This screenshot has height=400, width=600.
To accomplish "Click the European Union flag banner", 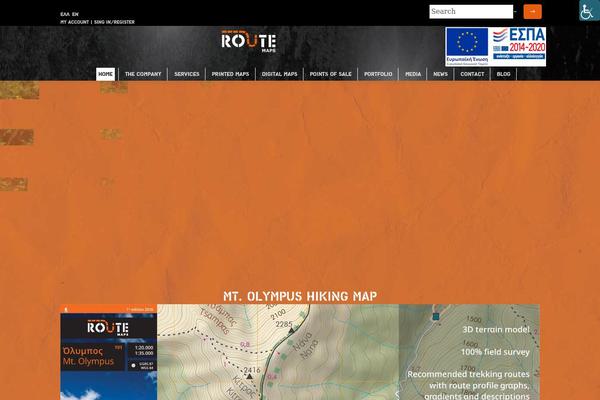I will (x=467, y=46).
